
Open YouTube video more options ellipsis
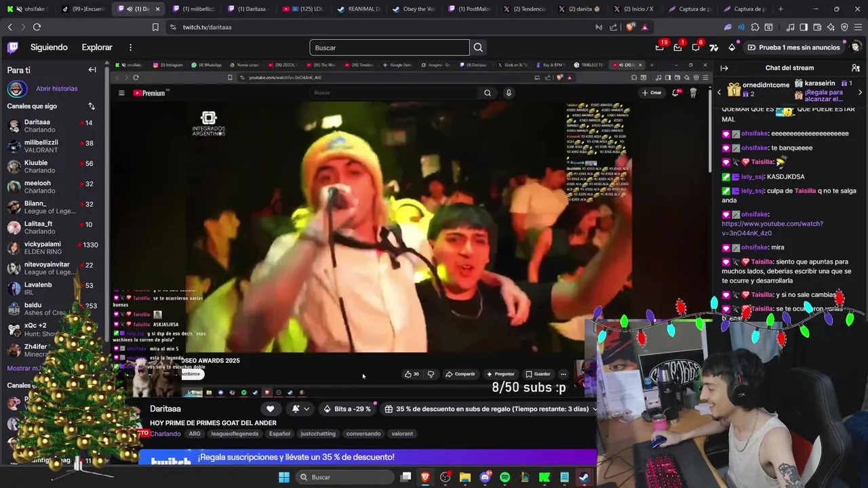click(563, 374)
